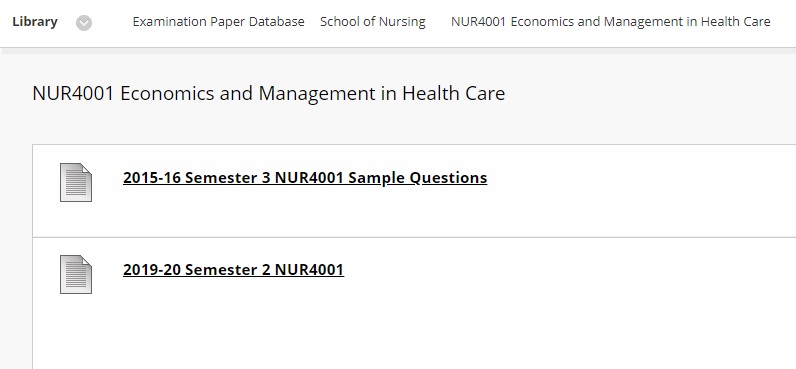This screenshot has width=796, height=369.
Task: Expand the grey chevron next to Library
Action: [x=84, y=23]
